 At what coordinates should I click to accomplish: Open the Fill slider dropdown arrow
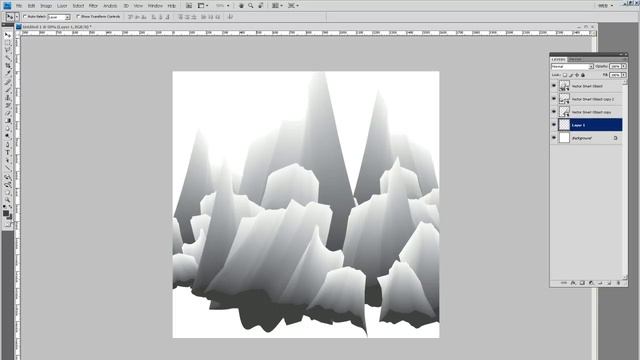pos(624,75)
